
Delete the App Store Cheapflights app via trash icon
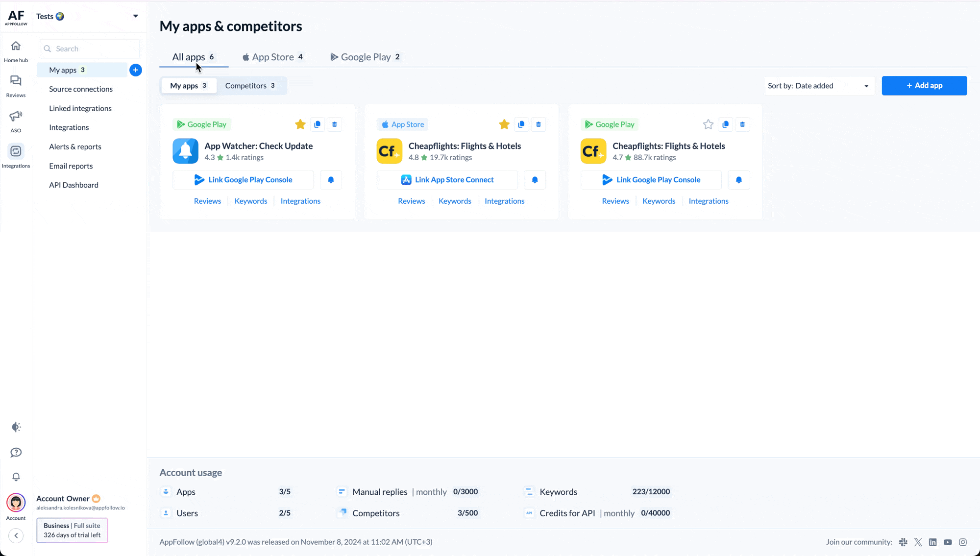click(539, 124)
